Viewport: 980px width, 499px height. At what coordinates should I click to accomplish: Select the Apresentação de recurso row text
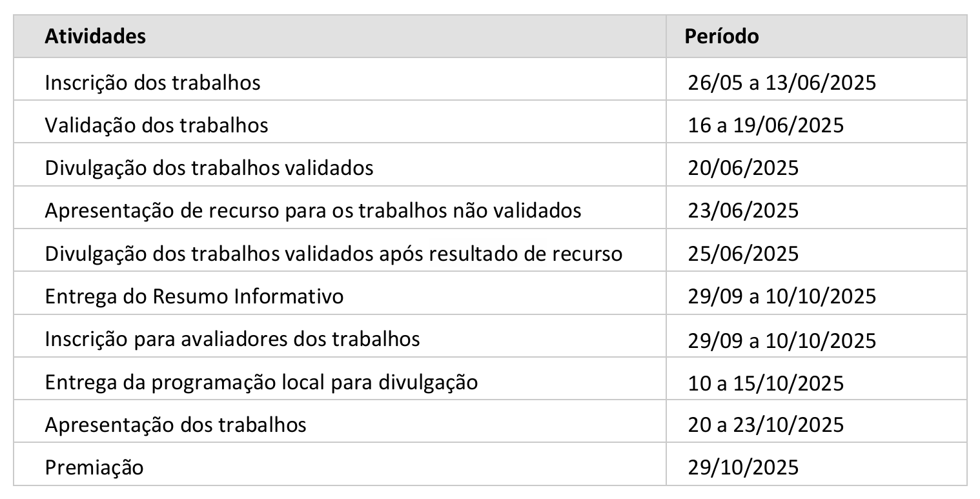point(313,210)
